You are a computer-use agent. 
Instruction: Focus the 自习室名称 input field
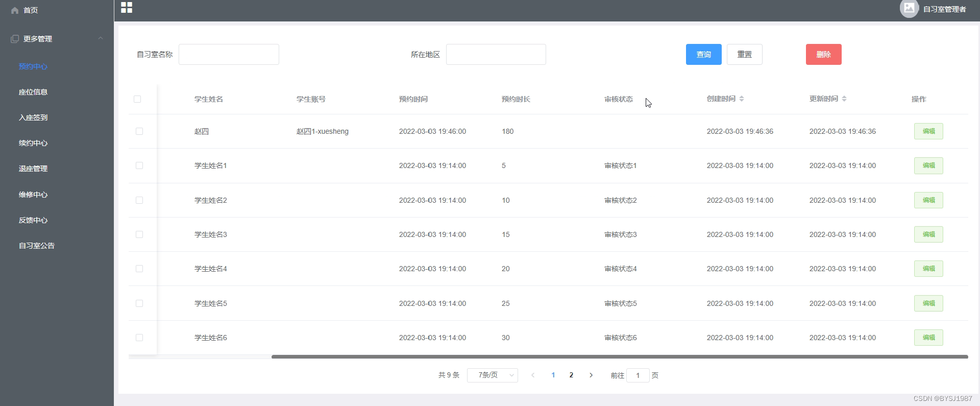point(229,55)
